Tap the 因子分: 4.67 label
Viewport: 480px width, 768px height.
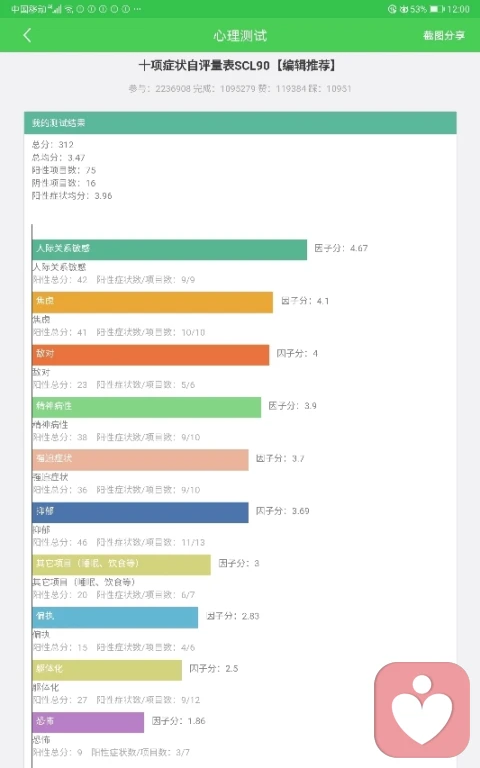point(341,248)
